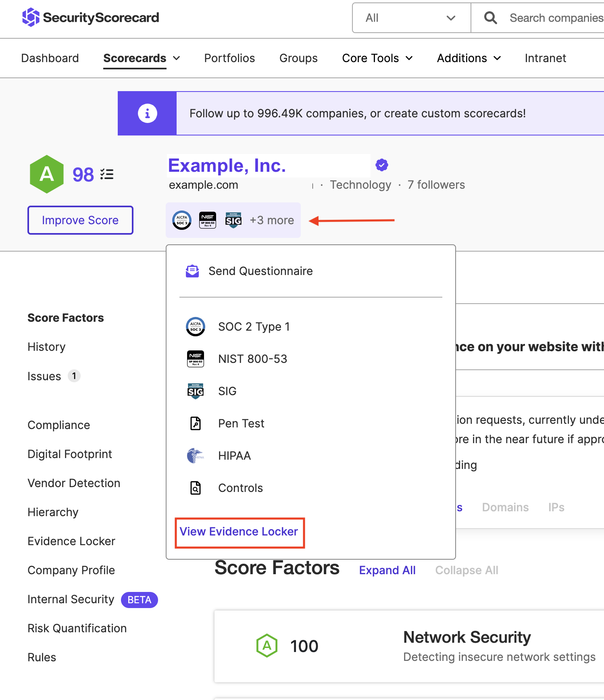
Task: Click Send Questionnaire
Action: pyautogui.click(x=260, y=271)
